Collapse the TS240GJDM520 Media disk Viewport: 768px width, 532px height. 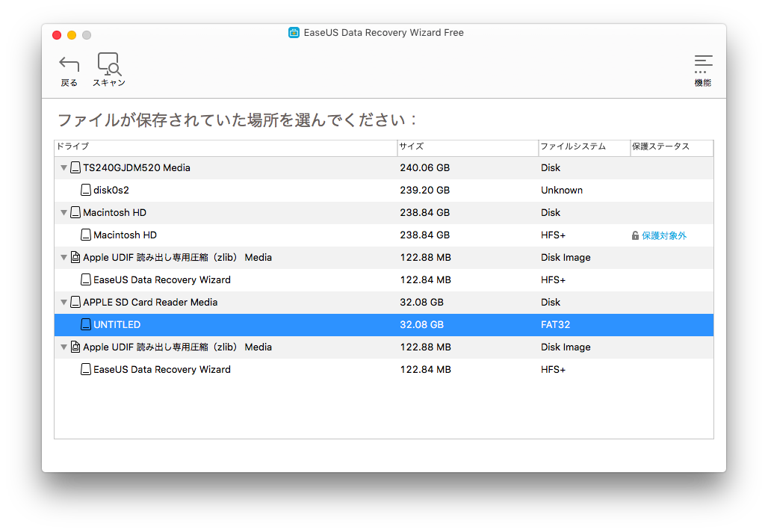pos(64,168)
